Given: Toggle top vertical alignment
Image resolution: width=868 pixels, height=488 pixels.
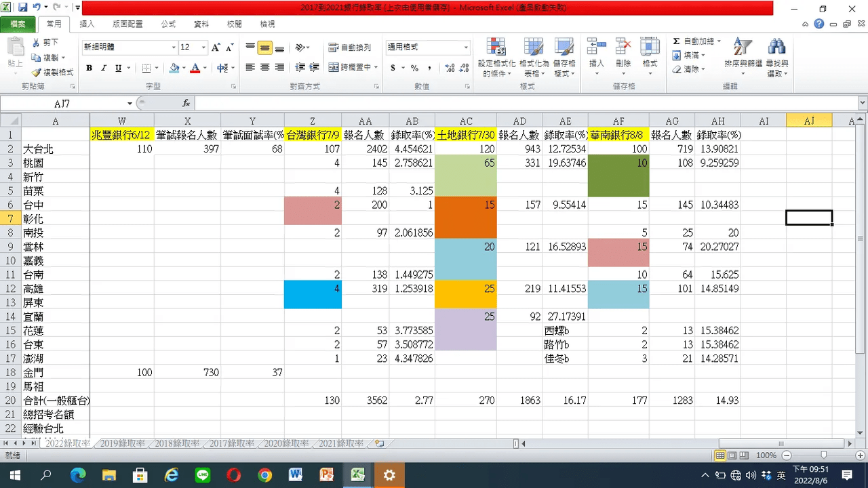Looking at the screenshot, I should click(x=250, y=47).
